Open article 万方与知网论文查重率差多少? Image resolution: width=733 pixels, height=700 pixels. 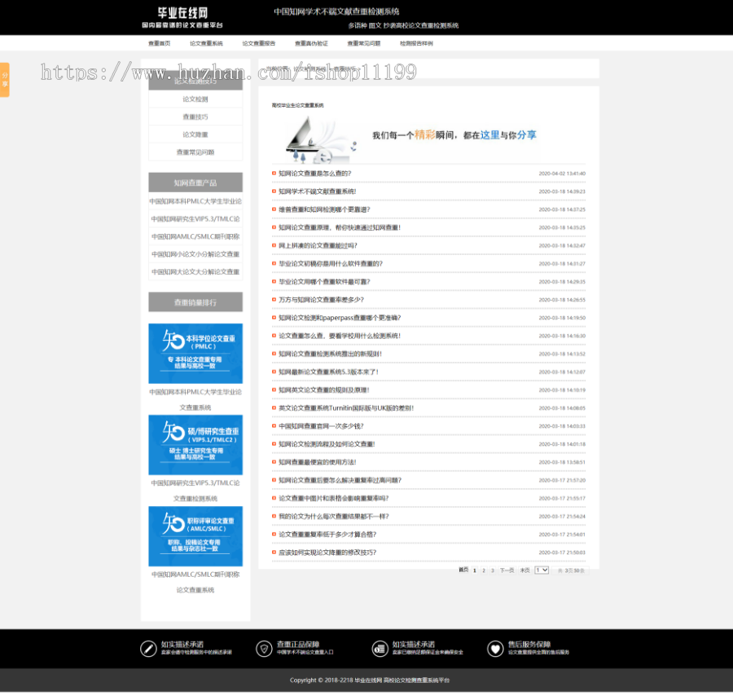321,300
